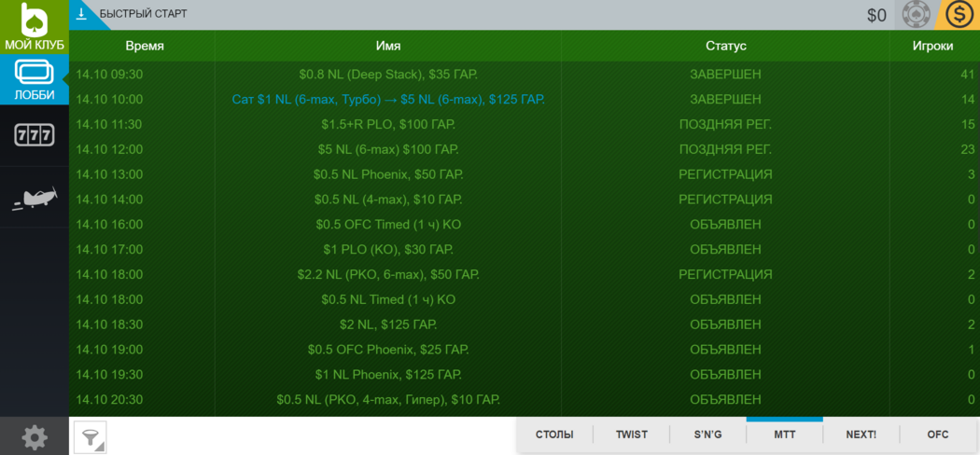Open the Сат $1 NL satellite tournament link

387,99
